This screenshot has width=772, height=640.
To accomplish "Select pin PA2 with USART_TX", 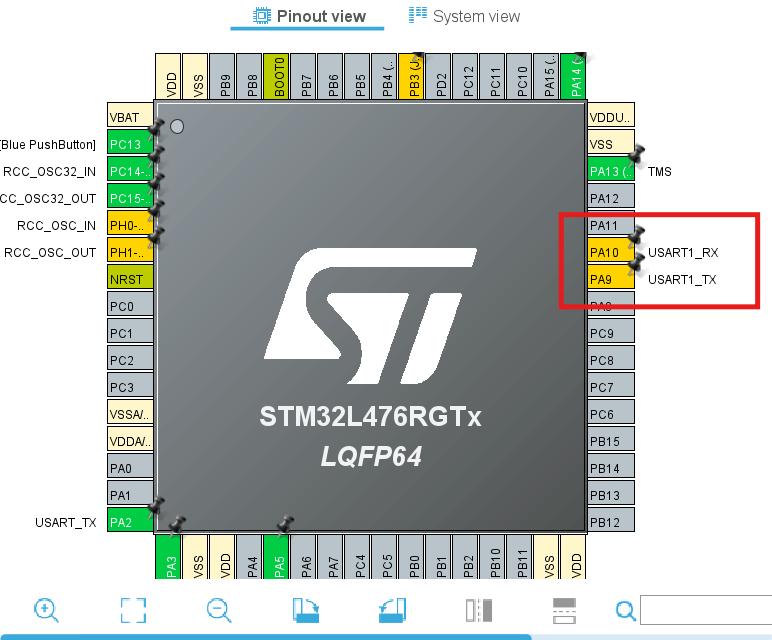I will click(130, 522).
